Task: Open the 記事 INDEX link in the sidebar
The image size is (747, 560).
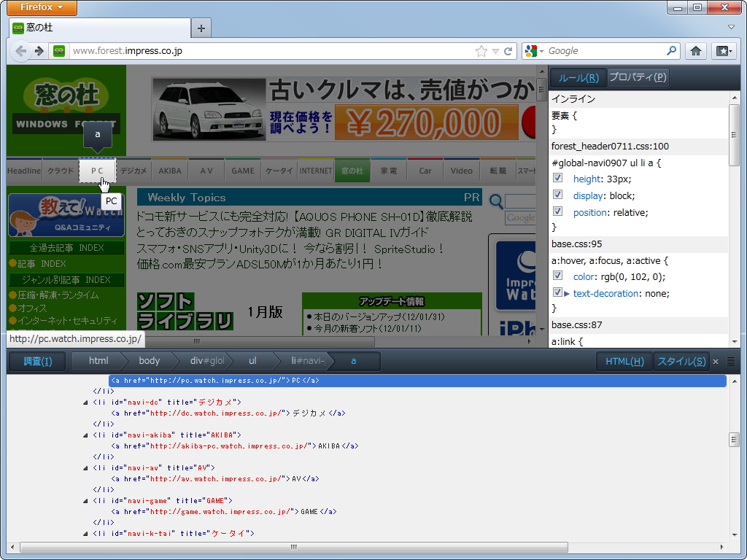Action: tap(40, 264)
